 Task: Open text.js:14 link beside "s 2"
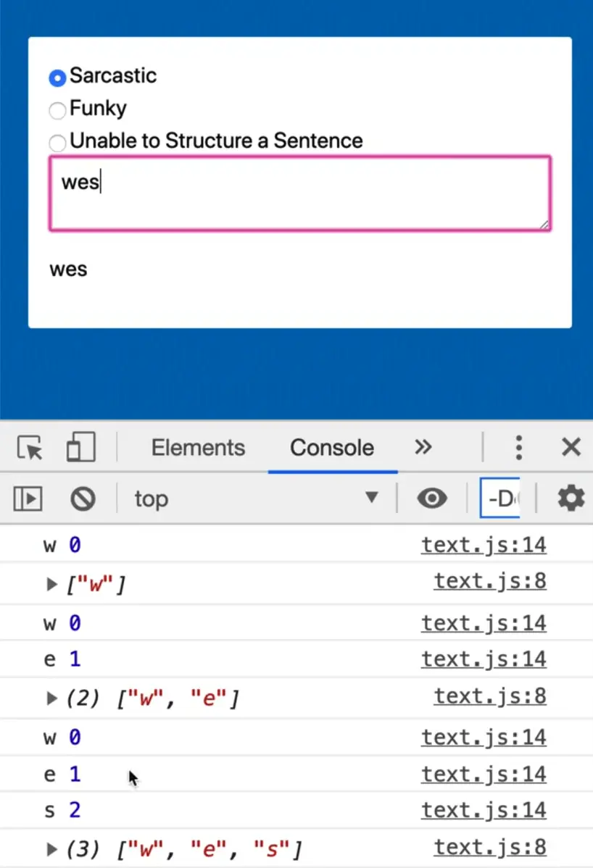(484, 809)
